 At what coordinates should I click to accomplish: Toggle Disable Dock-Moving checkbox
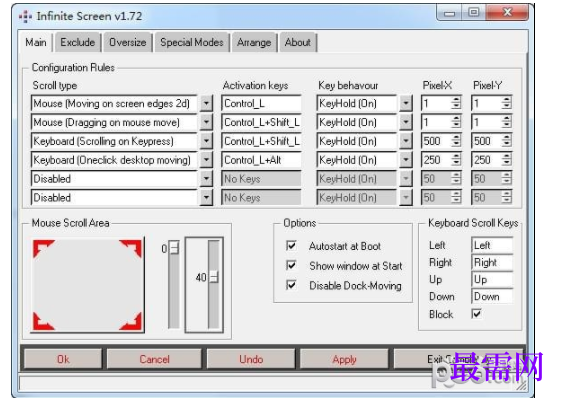coord(291,285)
